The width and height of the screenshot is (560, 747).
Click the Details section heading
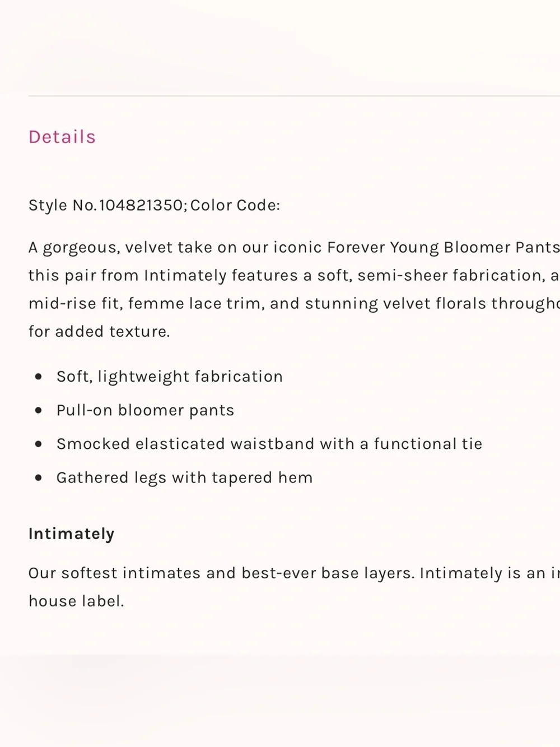point(62,137)
